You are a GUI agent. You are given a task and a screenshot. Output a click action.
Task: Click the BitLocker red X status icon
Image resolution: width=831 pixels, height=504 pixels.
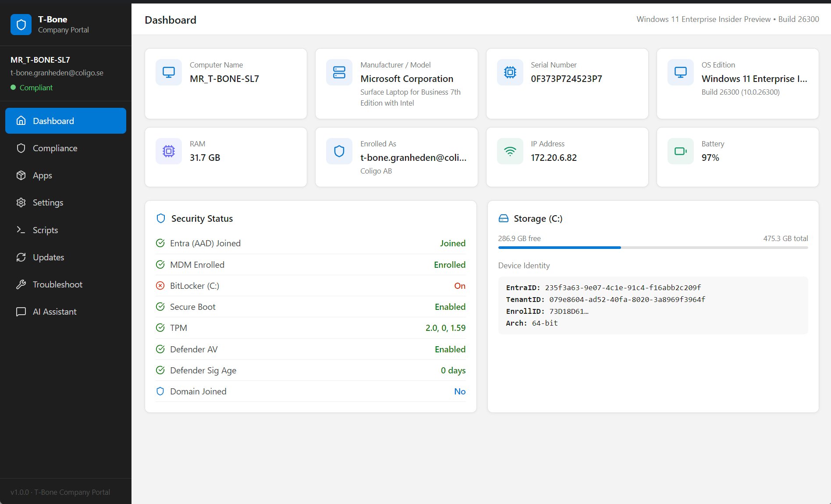coord(160,286)
